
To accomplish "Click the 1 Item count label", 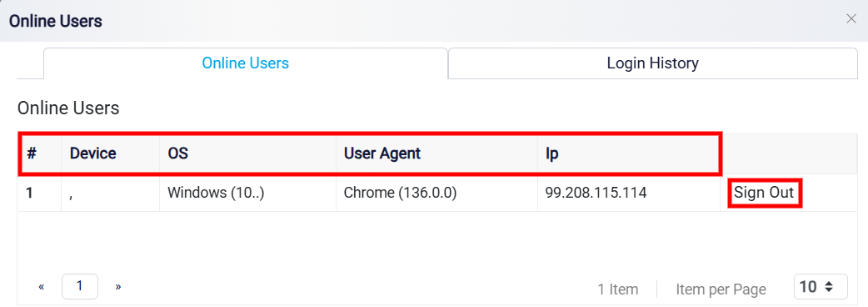I will click(618, 289).
